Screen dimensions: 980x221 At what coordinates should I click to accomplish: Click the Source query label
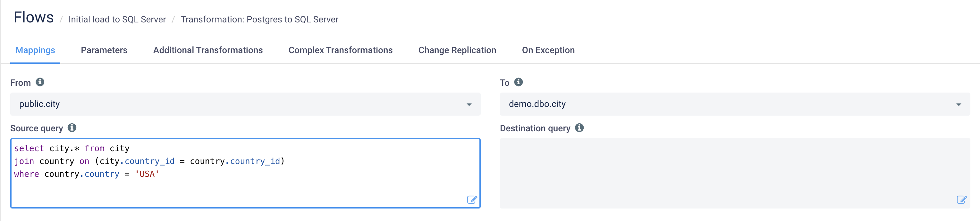[37, 128]
